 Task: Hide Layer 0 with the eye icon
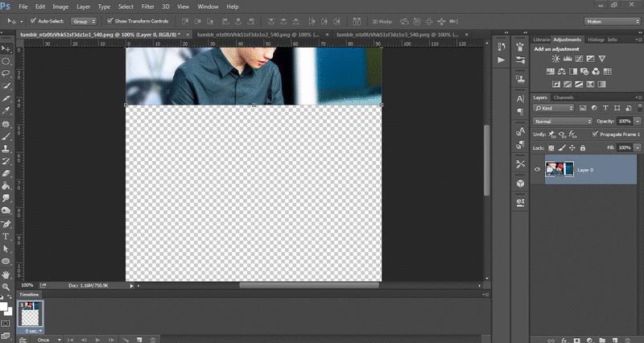pos(537,169)
